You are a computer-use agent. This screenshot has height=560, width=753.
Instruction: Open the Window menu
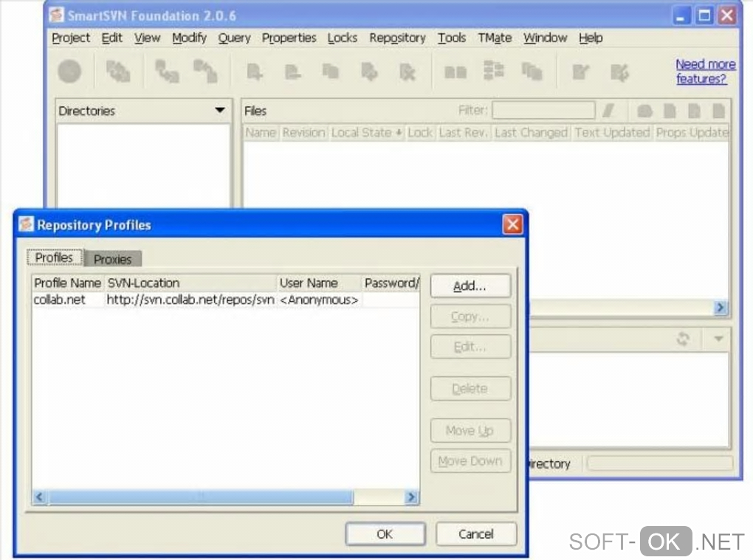pyautogui.click(x=545, y=38)
